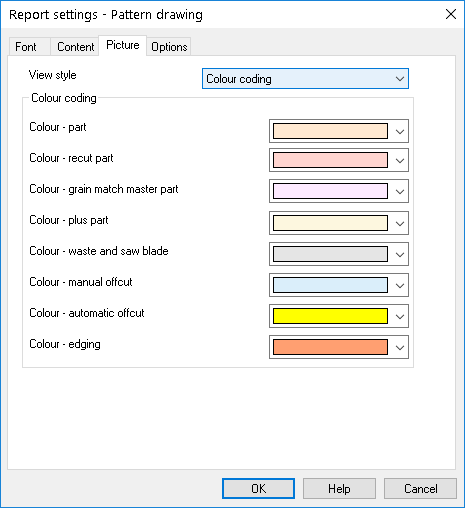Select the Picture tab
Image resolution: width=465 pixels, height=508 pixels.
pos(123,45)
